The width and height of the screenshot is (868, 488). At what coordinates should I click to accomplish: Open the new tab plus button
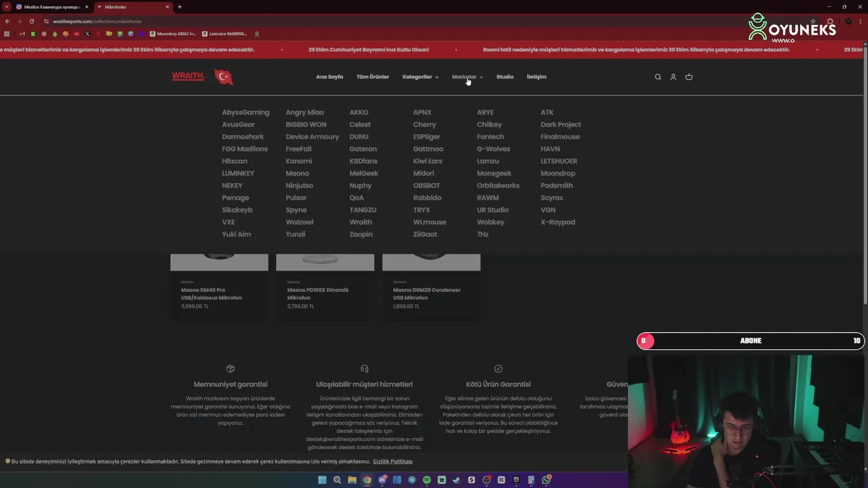coord(180,7)
